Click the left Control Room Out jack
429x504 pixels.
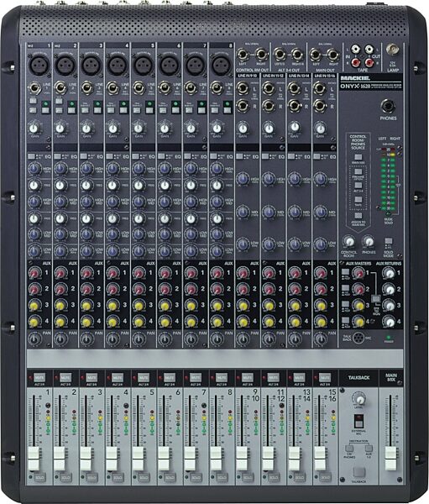point(243,55)
